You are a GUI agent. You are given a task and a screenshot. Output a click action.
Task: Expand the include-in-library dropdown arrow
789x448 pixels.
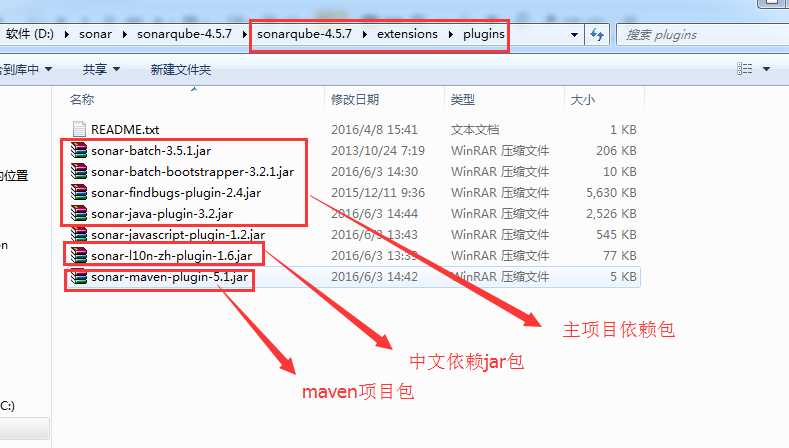coord(48,69)
